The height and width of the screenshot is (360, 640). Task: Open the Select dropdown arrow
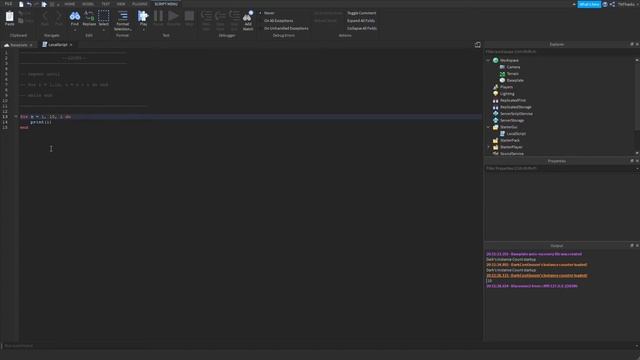point(104,30)
